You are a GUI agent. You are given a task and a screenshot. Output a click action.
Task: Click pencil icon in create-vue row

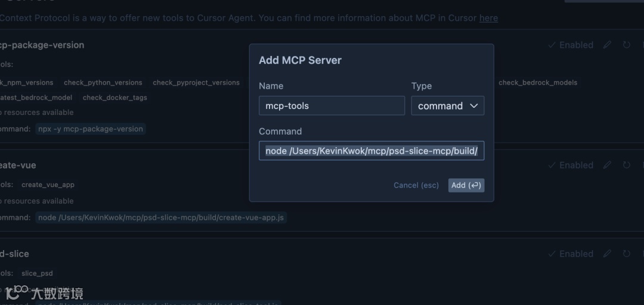[607, 165]
